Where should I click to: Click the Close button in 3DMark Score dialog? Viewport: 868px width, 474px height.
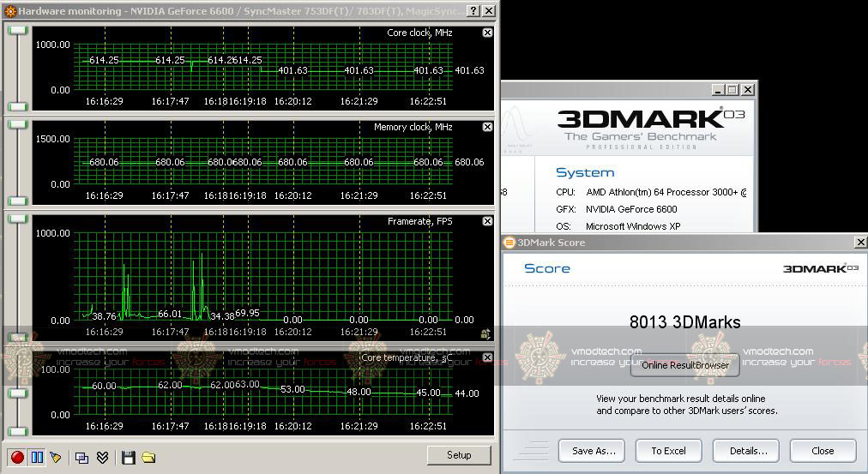pyautogui.click(x=823, y=451)
